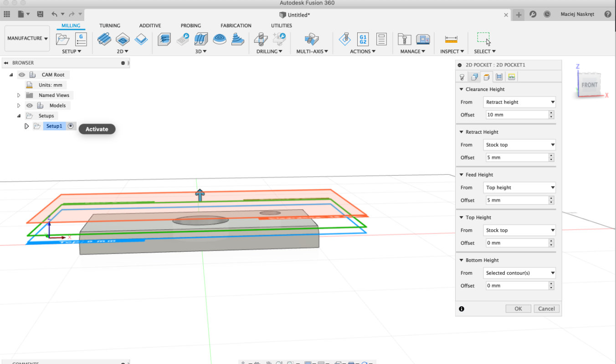This screenshot has height=364, width=616.
Task: Open the Feed Height From dropdown
Action: point(519,187)
